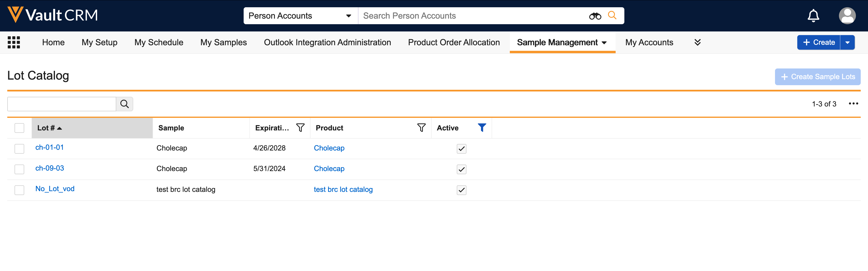Expand the Create button dropdown arrow
The height and width of the screenshot is (271, 868).
click(x=847, y=42)
